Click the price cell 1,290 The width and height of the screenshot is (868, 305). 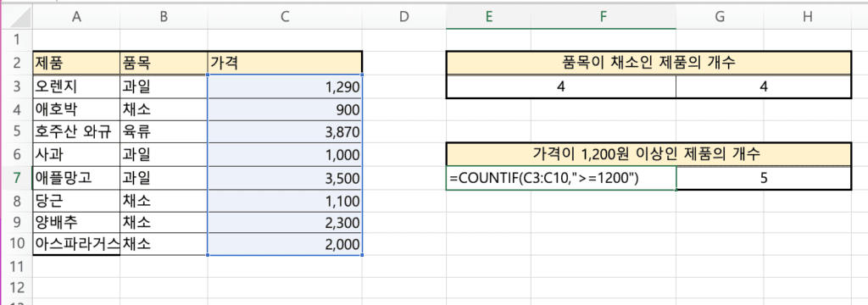click(285, 86)
